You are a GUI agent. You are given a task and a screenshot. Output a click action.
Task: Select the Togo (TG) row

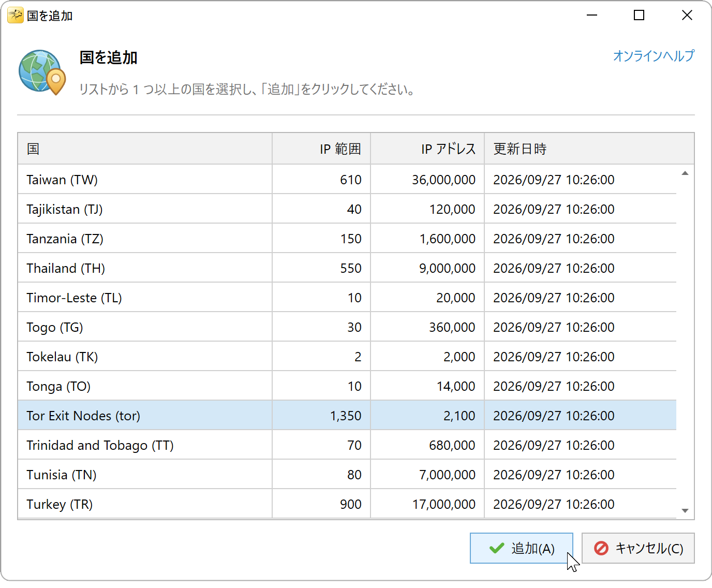point(347,327)
